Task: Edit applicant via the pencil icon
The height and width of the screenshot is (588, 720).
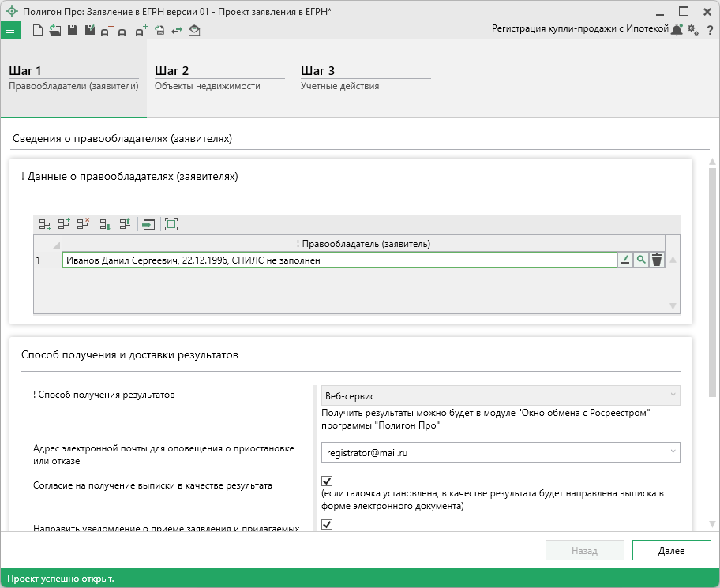Action: pos(625,260)
